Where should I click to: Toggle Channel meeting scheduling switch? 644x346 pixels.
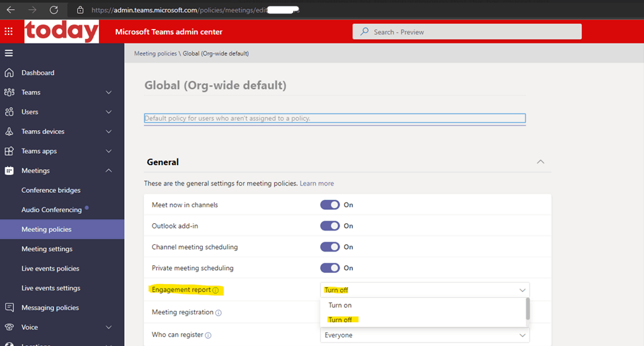(x=330, y=247)
